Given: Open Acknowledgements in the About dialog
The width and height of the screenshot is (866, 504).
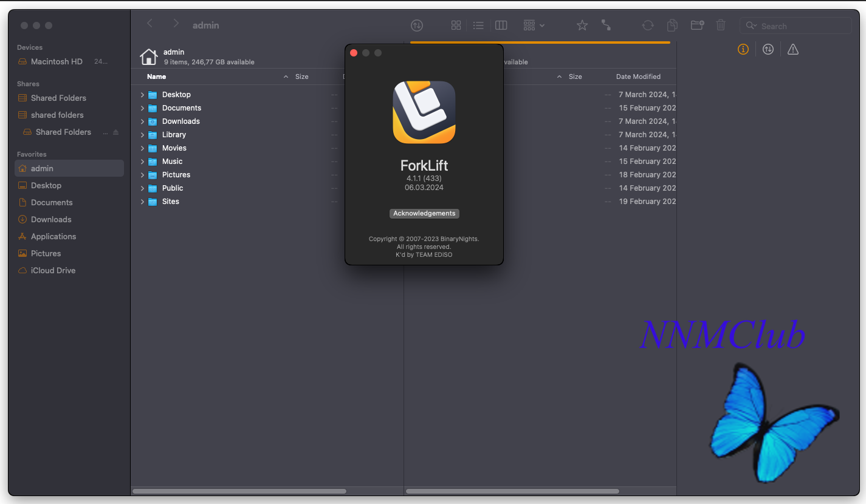Looking at the screenshot, I should coord(424,214).
